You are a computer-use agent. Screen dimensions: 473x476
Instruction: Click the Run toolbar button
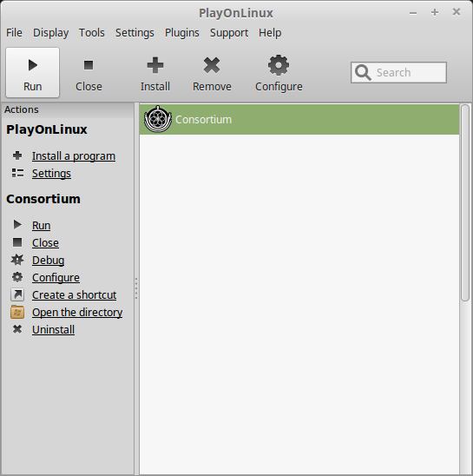tap(32, 73)
